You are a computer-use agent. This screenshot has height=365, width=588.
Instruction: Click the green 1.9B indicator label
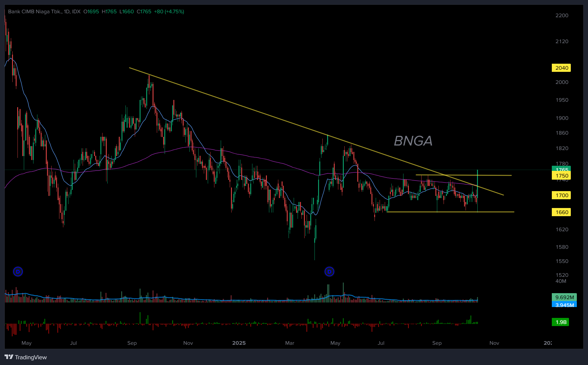561,322
